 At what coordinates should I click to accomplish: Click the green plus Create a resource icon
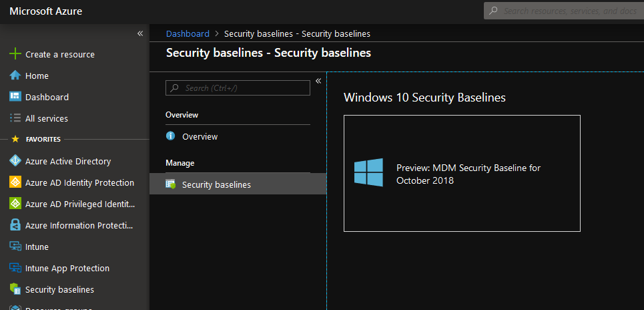pyautogui.click(x=15, y=54)
